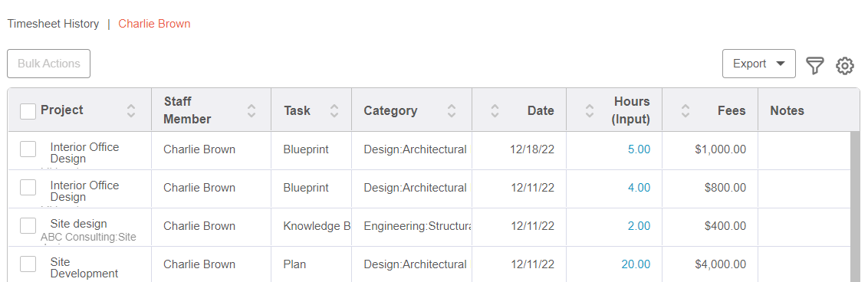Sort by Project column arrows
This screenshot has width=868, height=282.
[x=131, y=110]
